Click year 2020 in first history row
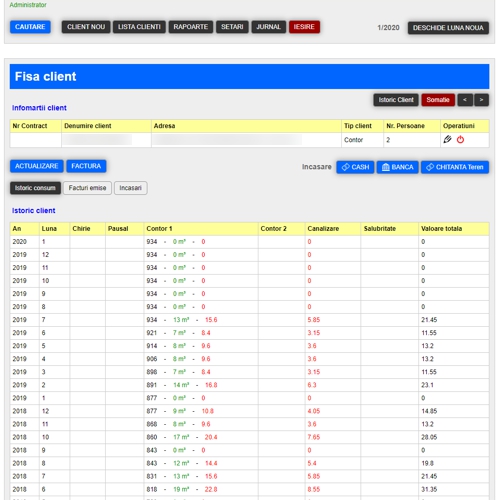The width and height of the screenshot is (500, 500). pyautogui.click(x=19, y=242)
